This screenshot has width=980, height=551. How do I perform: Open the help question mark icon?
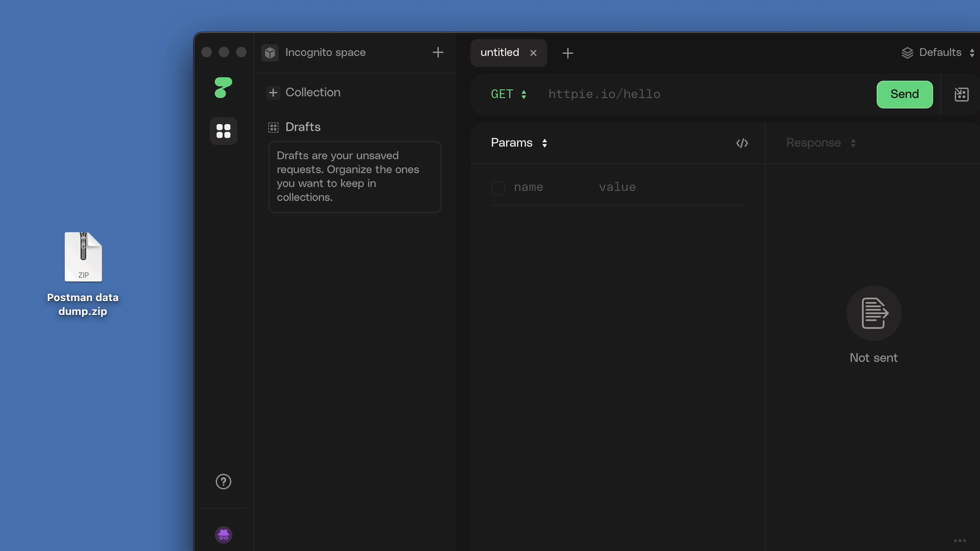(x=223, y=482)
